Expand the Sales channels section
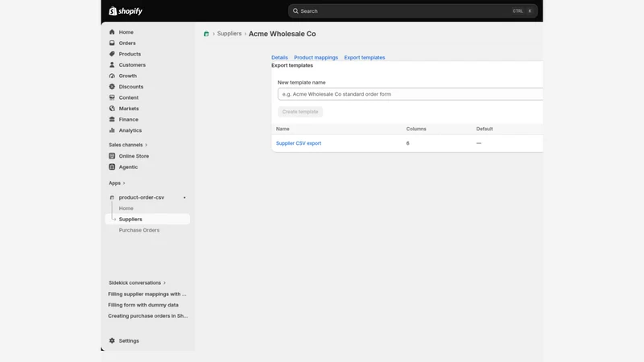Screen dimensions: 644x362 tap(128, 145)
